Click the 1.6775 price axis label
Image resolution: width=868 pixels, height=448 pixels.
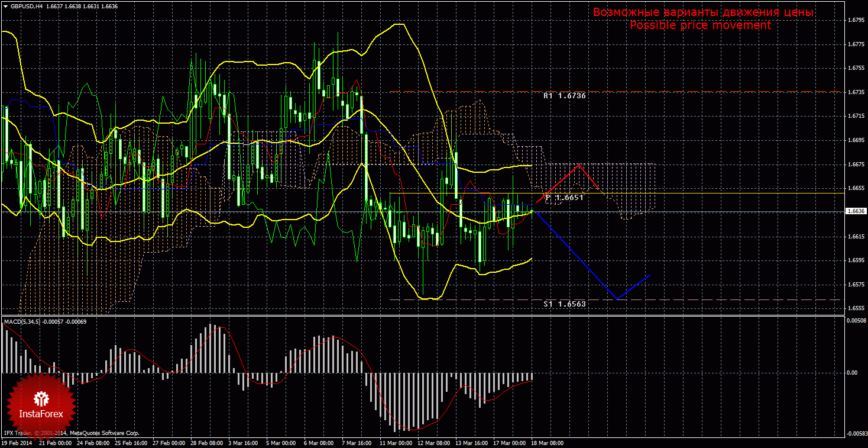pyautogui.click(x=855, y=44)
